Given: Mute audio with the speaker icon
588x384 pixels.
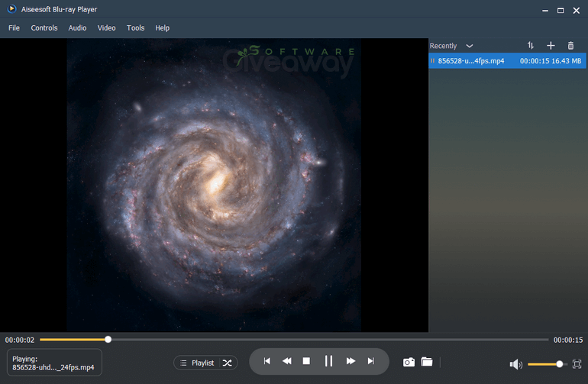Looking at the screenshot, I should click(x=516, y=364).
